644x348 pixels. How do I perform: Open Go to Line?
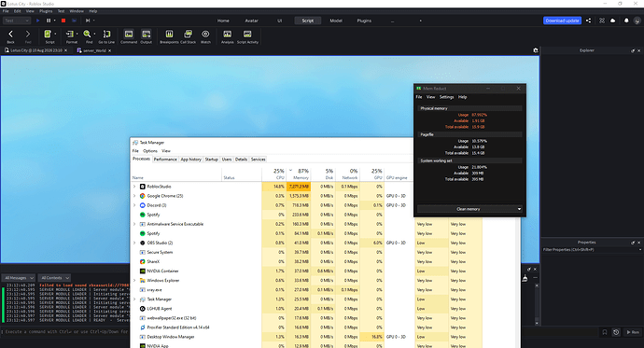[106, 36]
